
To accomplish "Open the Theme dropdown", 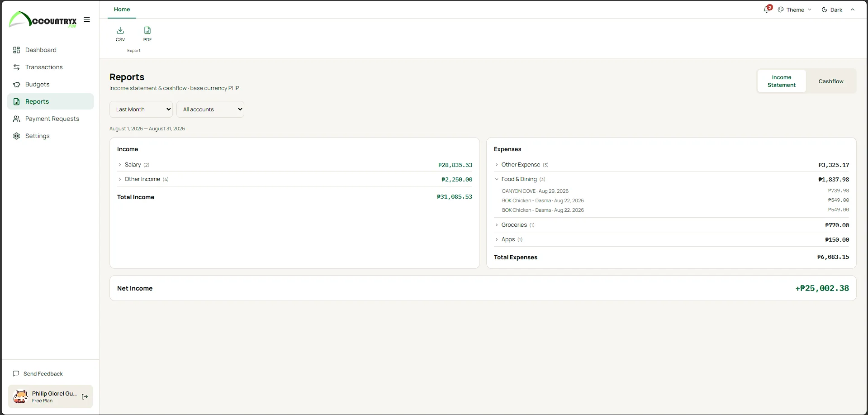I will (x=795, y=10).
